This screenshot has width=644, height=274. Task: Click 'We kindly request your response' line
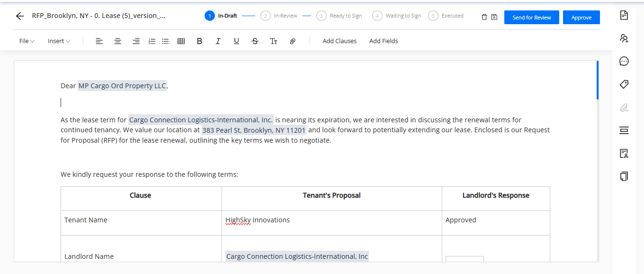[150, 174]
